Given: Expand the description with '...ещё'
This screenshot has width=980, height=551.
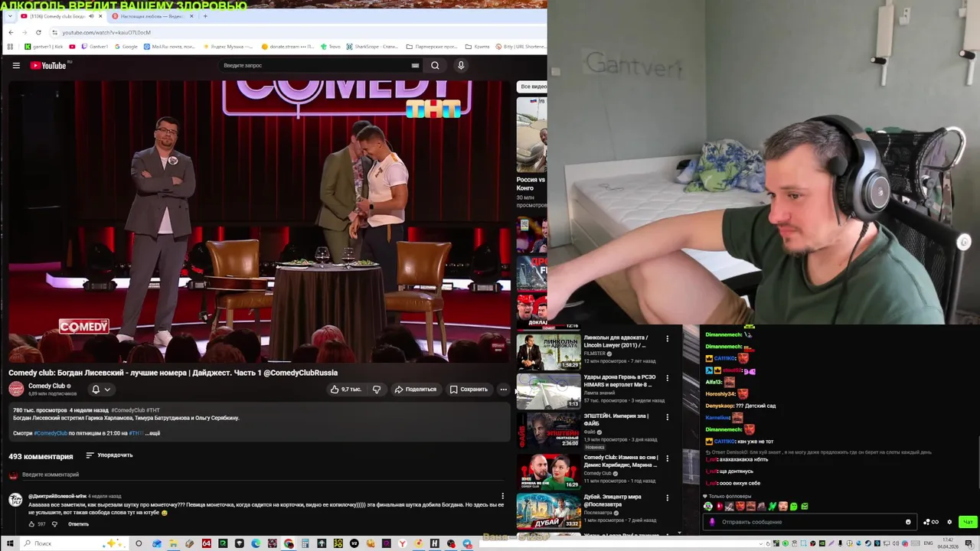Looking at the screenshot, I should tap(152, 433).
